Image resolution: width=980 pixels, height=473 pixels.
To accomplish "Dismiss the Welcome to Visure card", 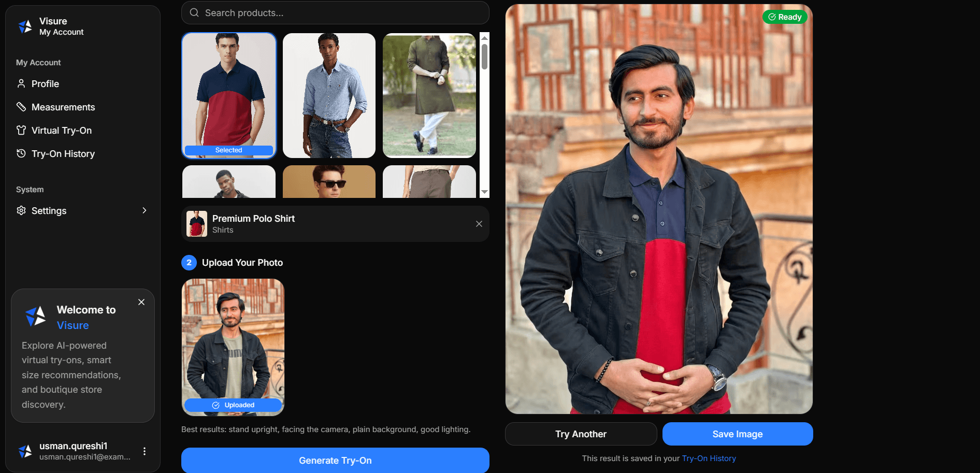I will point(141,302).
